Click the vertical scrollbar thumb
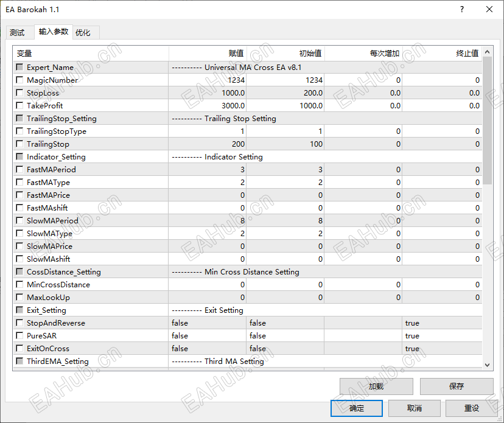This screenshot has height=423, width=504. click(488, 121)
